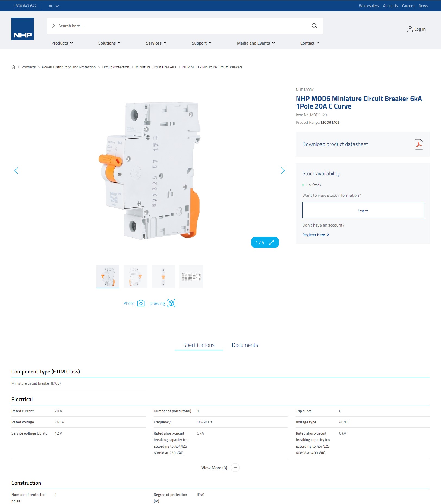Click the main product breaker image
The image size is (441, 504).
149,170
